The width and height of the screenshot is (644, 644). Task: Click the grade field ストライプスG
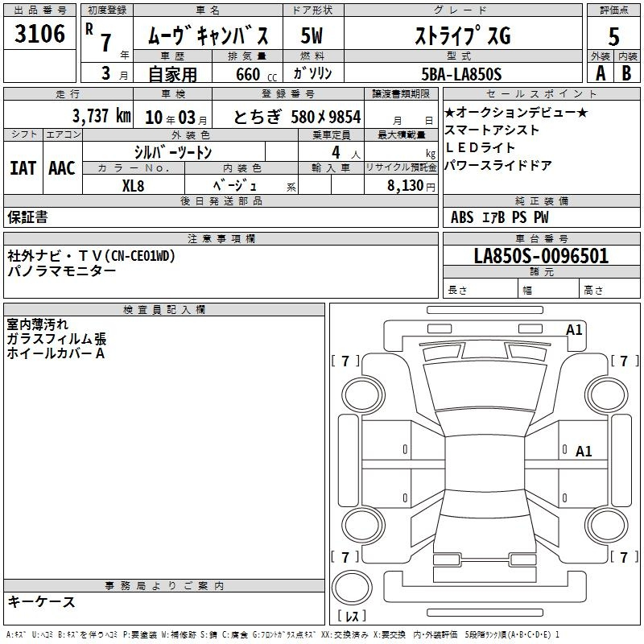point(463,35)
